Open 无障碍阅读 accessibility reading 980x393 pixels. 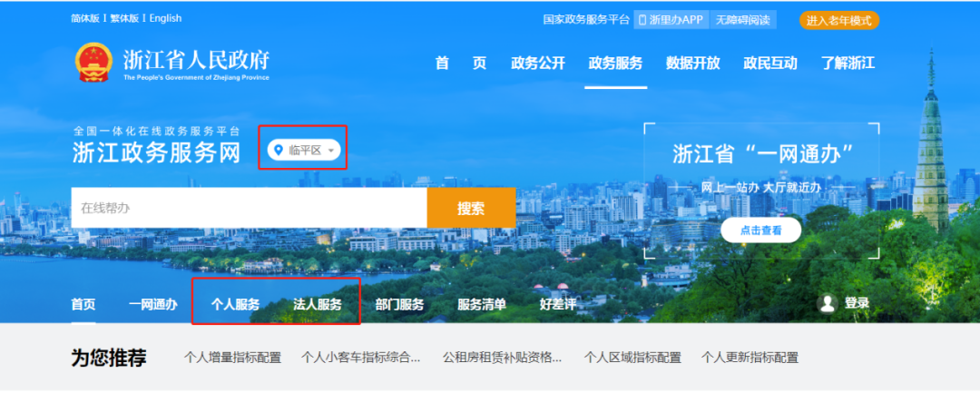743,20
